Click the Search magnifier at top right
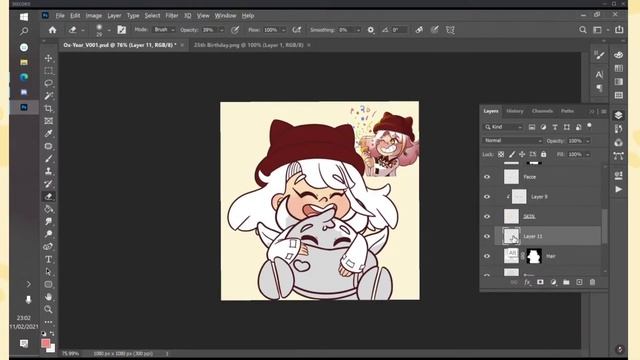 [583, 30]
